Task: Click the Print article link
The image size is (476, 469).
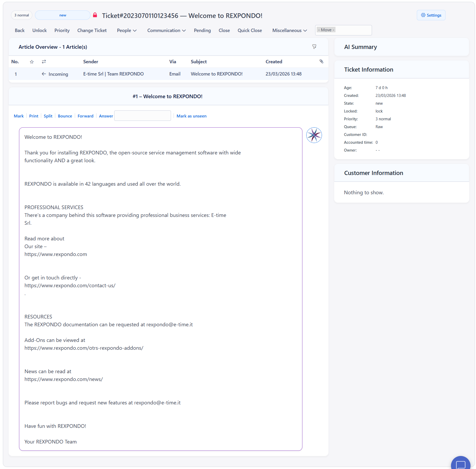Action: 34,116
